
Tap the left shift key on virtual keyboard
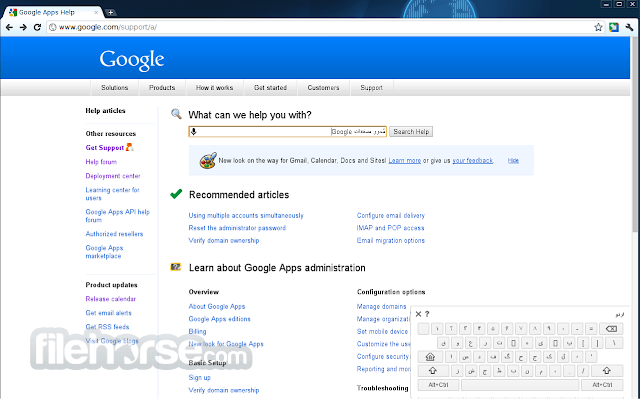pyautogui.click(x=433, y=371)
